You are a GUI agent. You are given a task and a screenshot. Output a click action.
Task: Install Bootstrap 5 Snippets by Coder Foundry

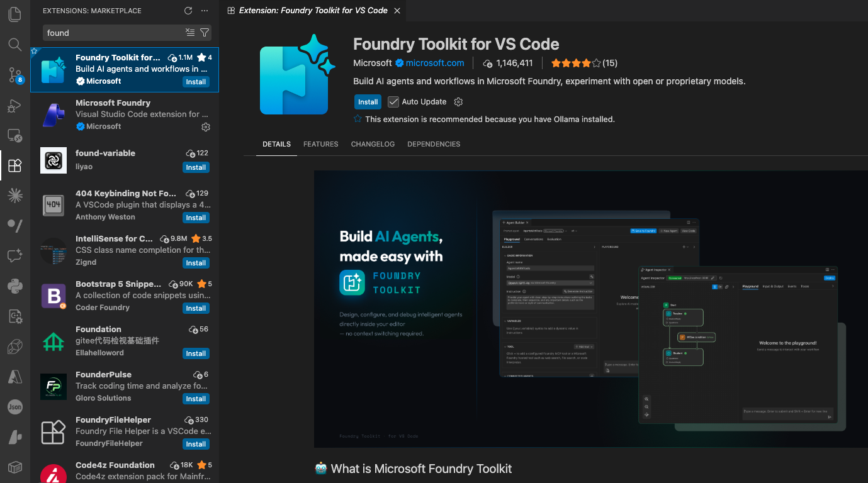pyautogui.click(x=196, y=308)
